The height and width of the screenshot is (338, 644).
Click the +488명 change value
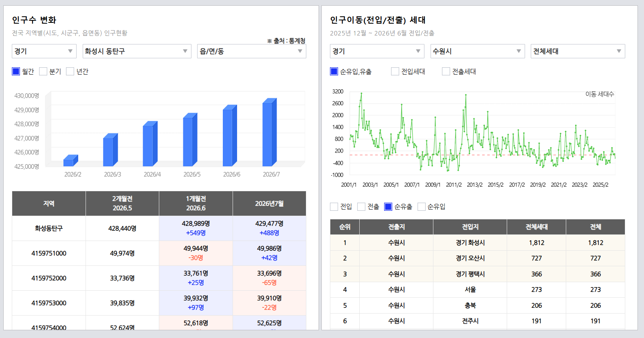[x=269, y=233]
